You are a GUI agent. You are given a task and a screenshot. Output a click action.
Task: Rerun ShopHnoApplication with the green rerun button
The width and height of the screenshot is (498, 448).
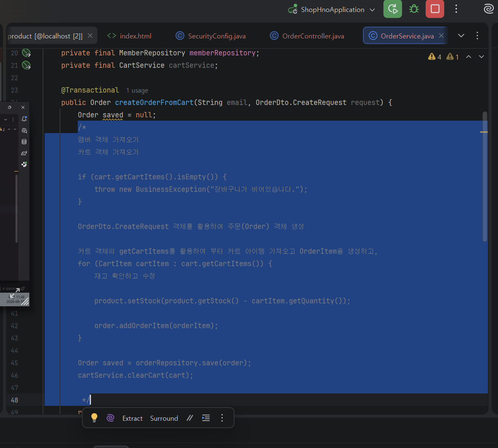tap(393, 9)
